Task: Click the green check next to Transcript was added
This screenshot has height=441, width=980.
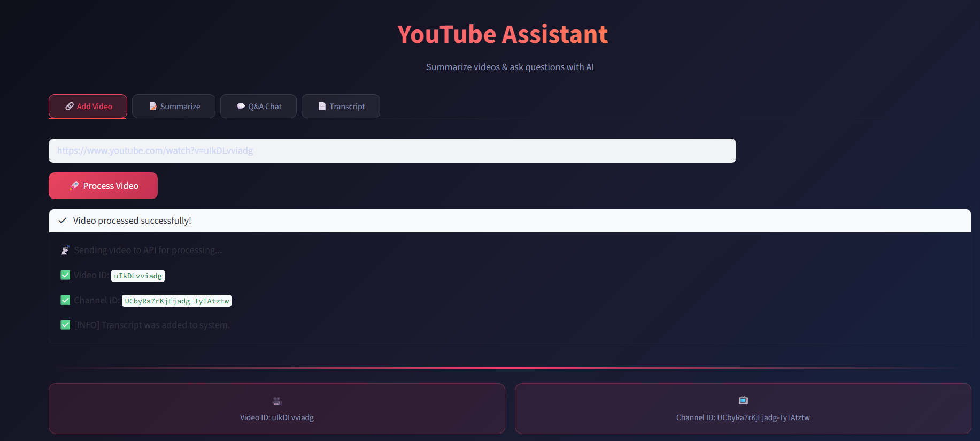Action: pyautogui.click(x=65, y=325)
